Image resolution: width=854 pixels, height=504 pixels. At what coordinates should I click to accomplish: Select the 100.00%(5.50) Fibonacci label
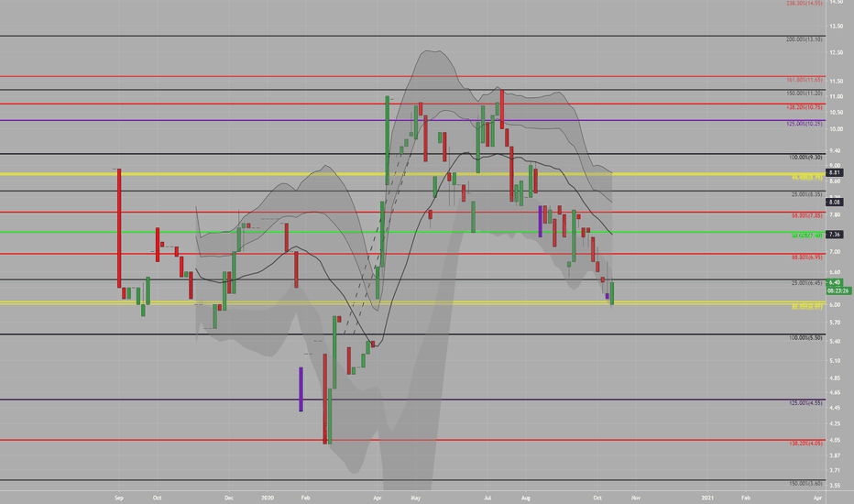(805, 338)
